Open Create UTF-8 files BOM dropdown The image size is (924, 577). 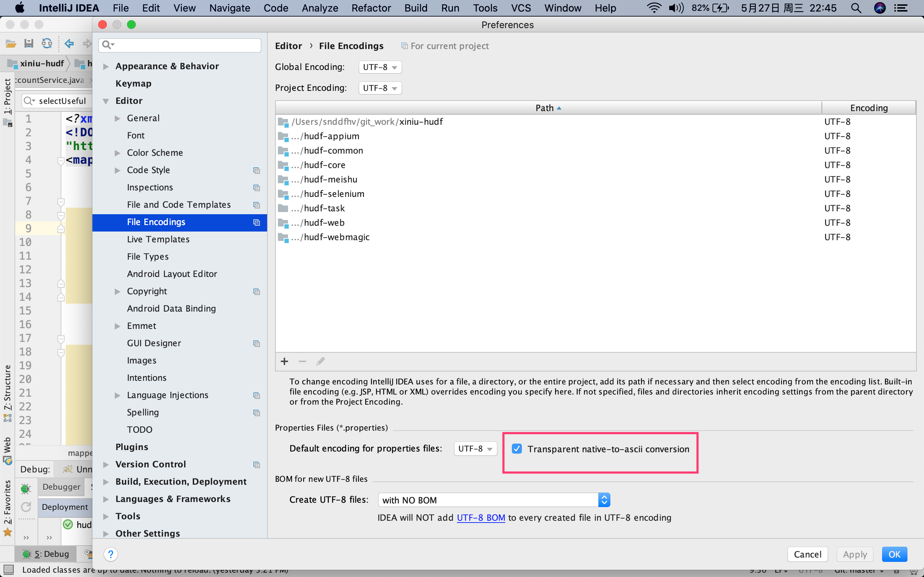(494, 500)
